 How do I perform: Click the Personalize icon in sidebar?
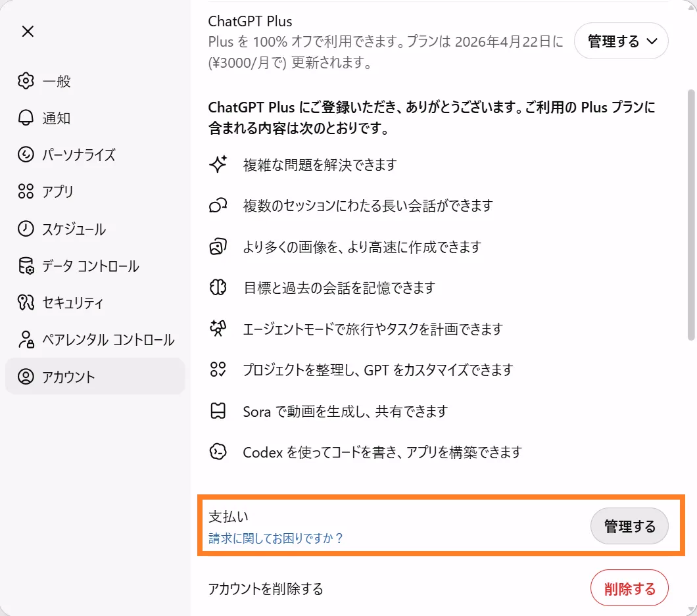26,155
